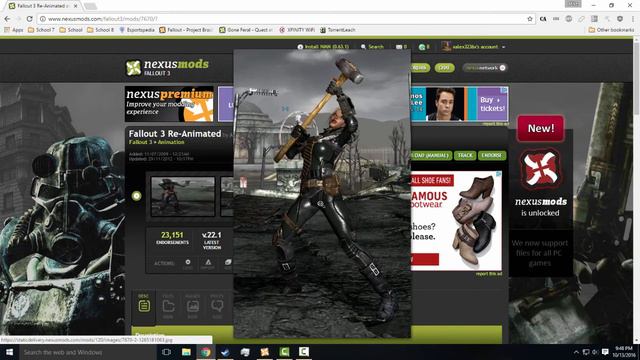Close the Fallout 3 Re-Animated tab

coord(76,6)
